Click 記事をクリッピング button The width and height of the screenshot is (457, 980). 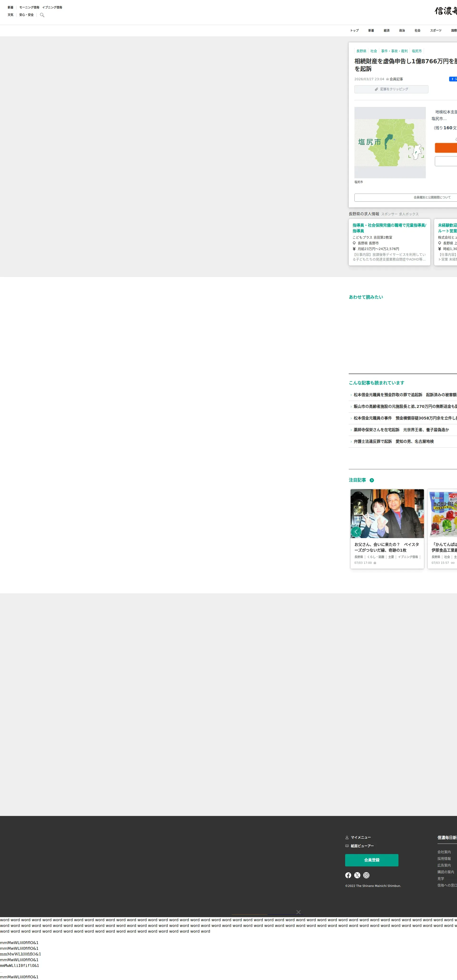pos(391,89)
